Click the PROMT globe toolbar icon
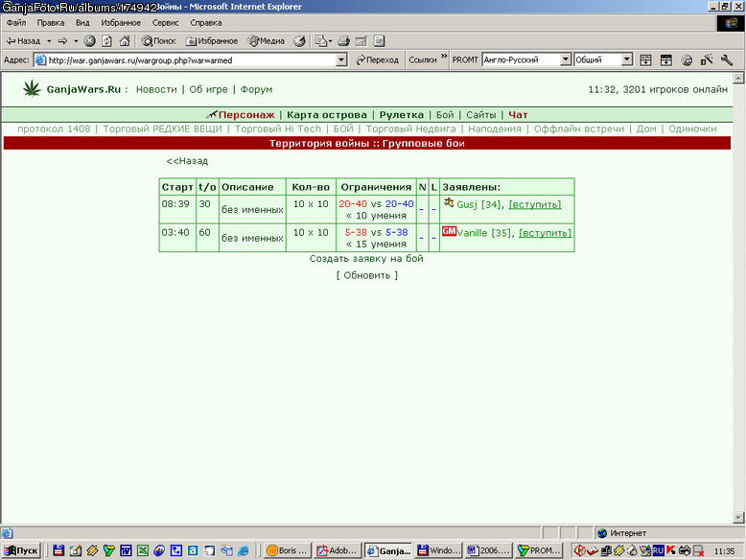Image resolution: width=746 pixels, height=560 pixels. click(x=687, y=60)
